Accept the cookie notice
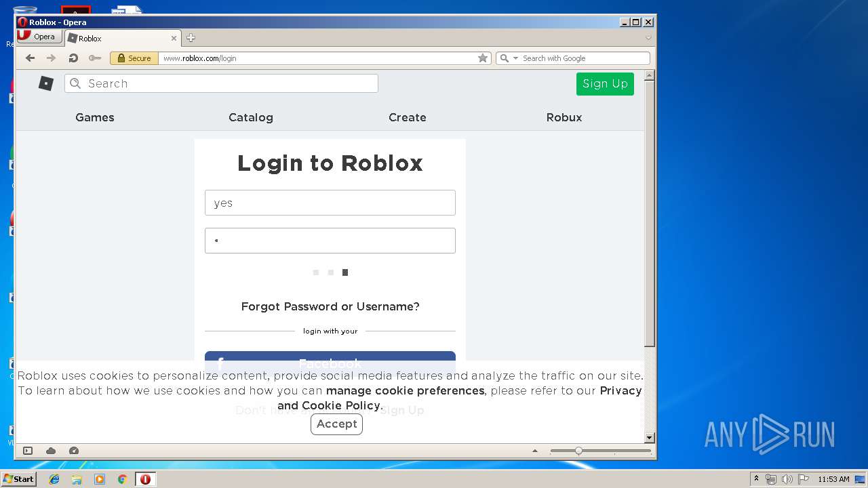This screenshot has height=488, width=868. (336, 424)
